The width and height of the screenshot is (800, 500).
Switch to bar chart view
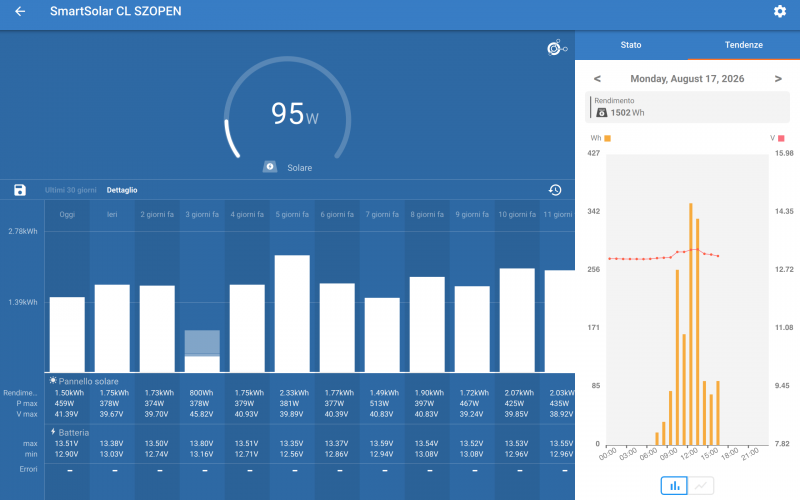tap(674, 486)
